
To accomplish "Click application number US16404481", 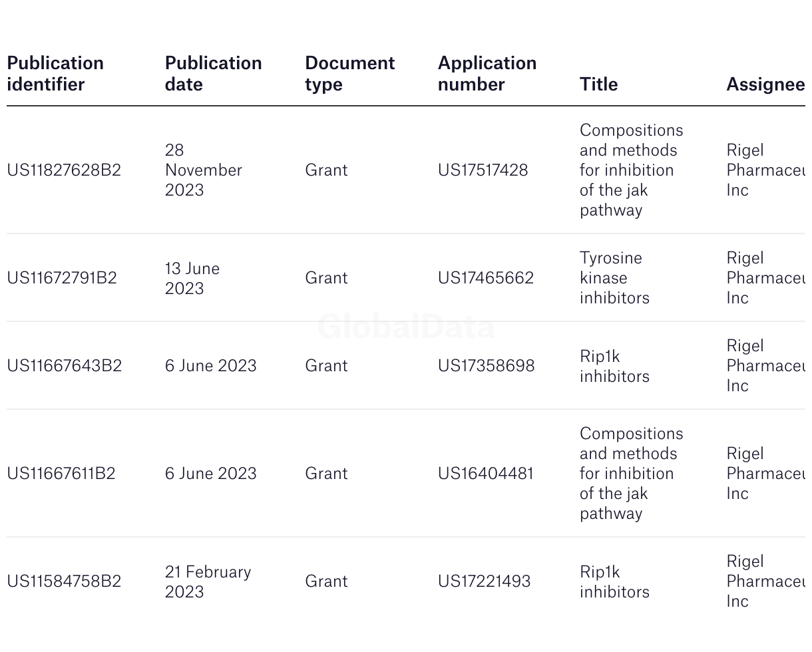I will coord(485,474).
